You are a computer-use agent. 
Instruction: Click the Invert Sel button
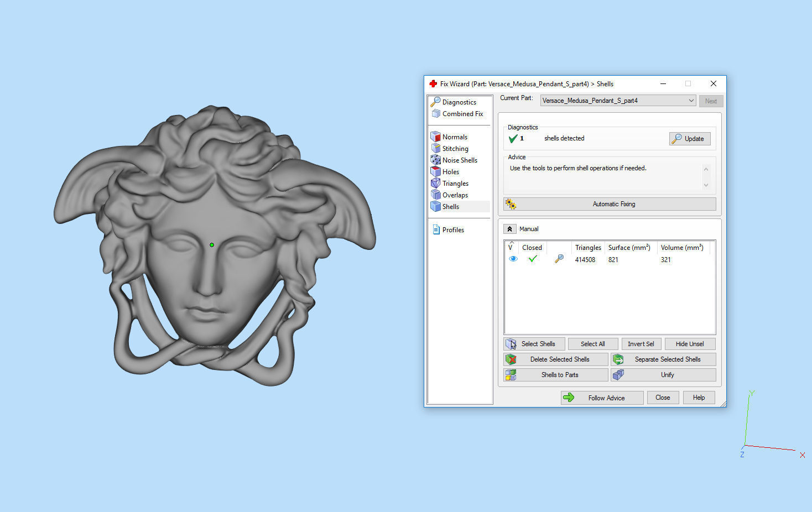(641, 344)
